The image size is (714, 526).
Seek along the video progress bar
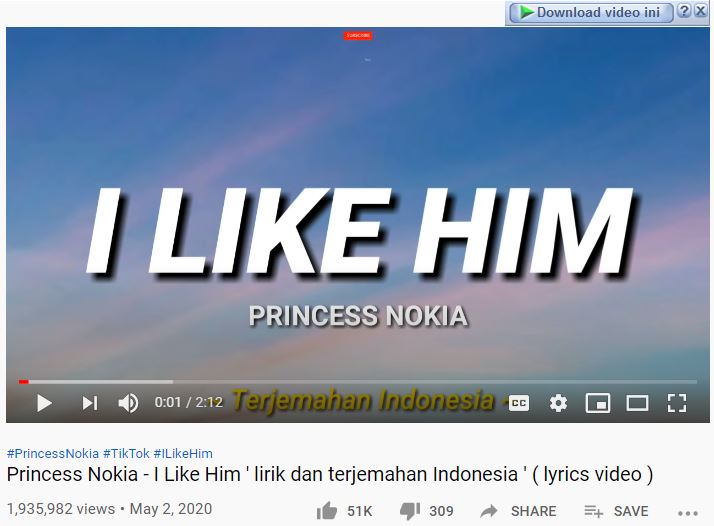[358, 382]
